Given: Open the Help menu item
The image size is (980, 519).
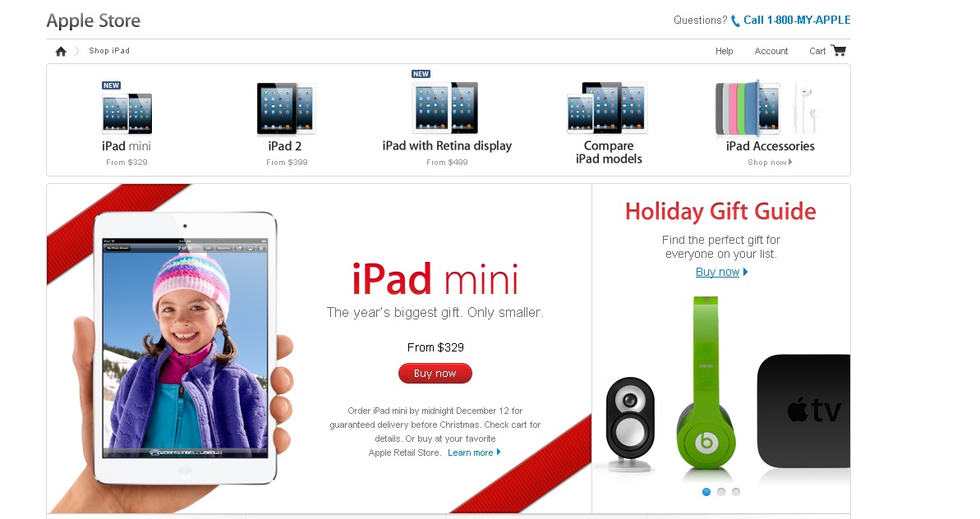Looking at the screenshot, I should tap(725, 51).
